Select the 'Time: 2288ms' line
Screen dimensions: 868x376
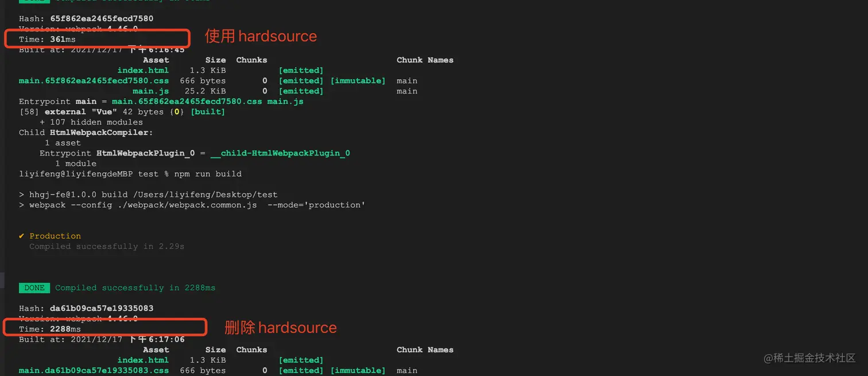(x=50, y=328)
